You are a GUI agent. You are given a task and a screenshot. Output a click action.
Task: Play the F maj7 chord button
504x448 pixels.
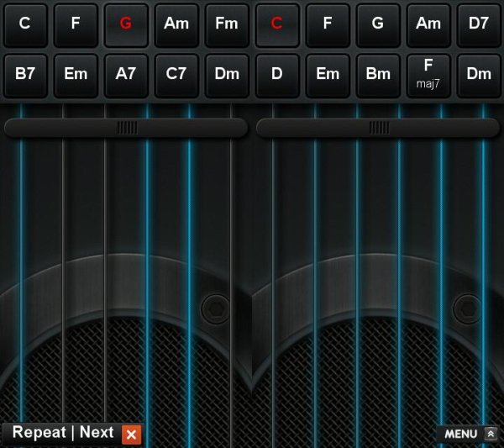pos(428,76)
